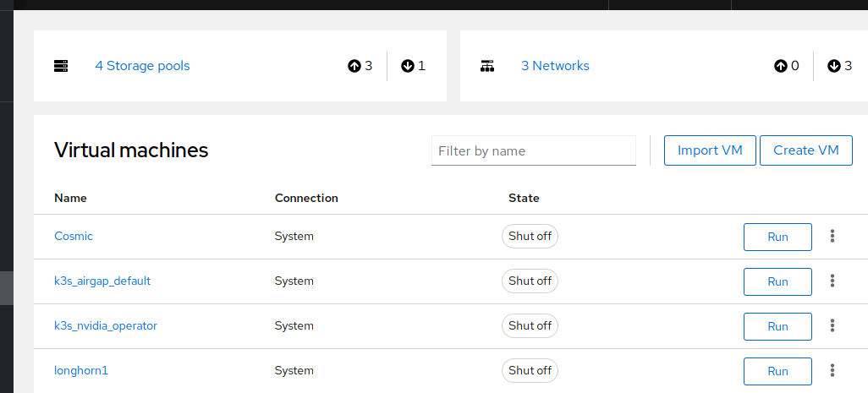Open the k3s_nvidia_operator VM details

click(x=106, y=325)
